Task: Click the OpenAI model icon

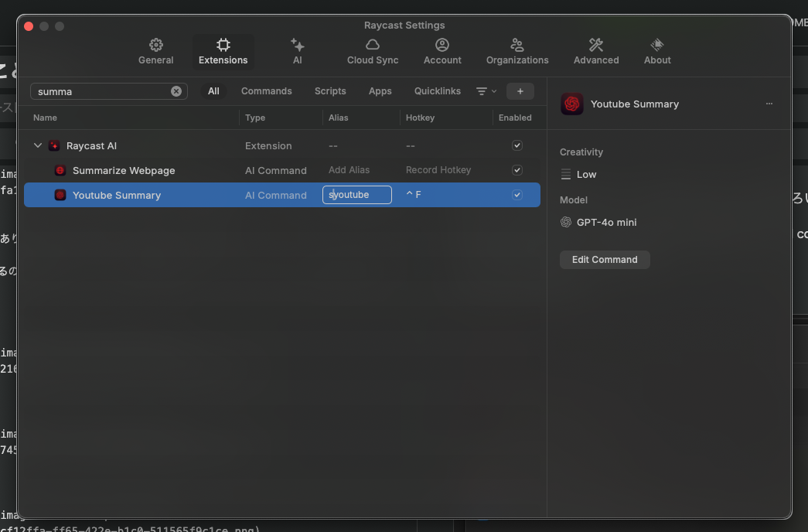Action: coord(566,222)
